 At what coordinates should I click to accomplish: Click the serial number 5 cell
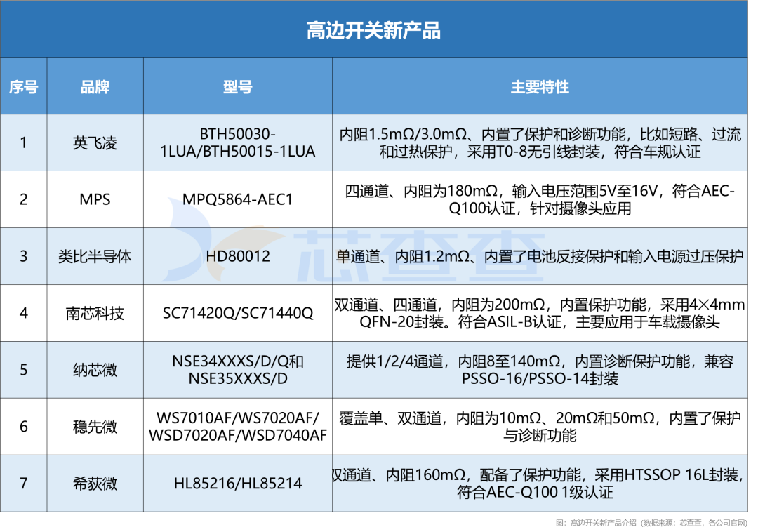point(23,370)
